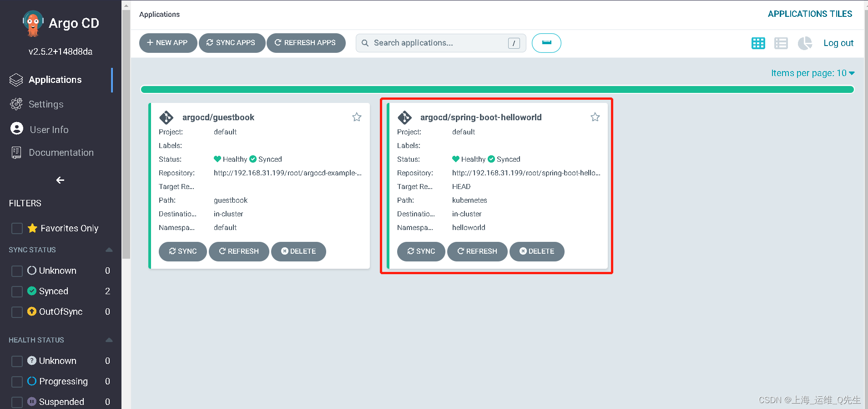Click the green Synced status icon in filters
Image resolution: width=868 pixels, height=409 pixels.
click(32, 291)
